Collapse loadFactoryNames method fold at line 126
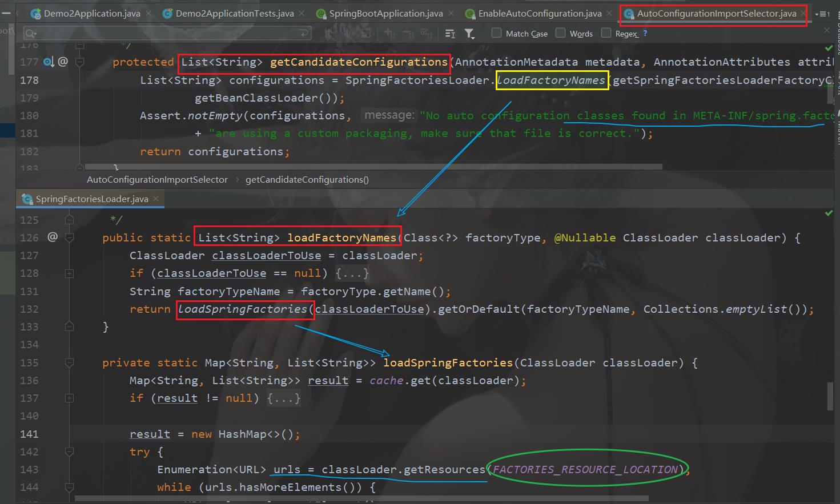Image resolution: width=840 pixels, height=504 pixels. pos(69,237)
